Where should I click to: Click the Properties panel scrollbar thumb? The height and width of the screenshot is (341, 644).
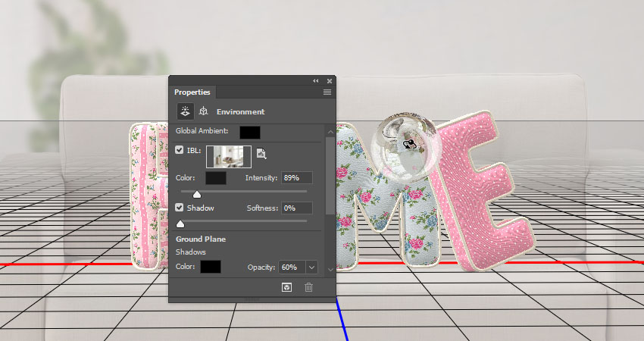tap(330, 176)
